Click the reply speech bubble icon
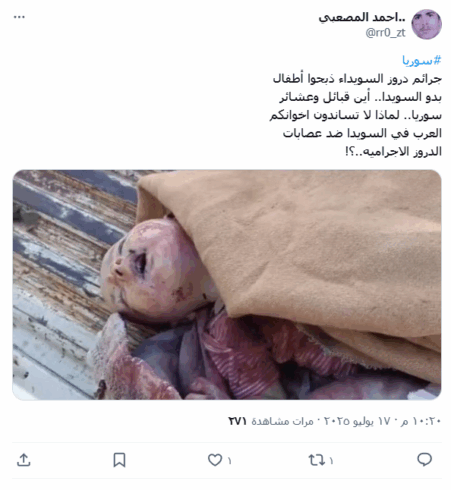This screenshot has height=490, width=451. point(424,460)
